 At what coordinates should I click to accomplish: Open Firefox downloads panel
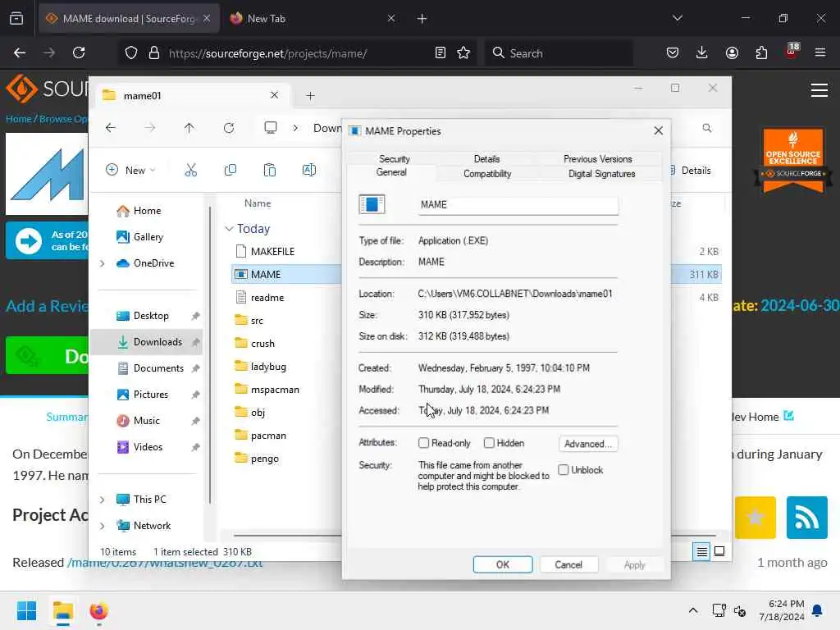click(702, 52)
